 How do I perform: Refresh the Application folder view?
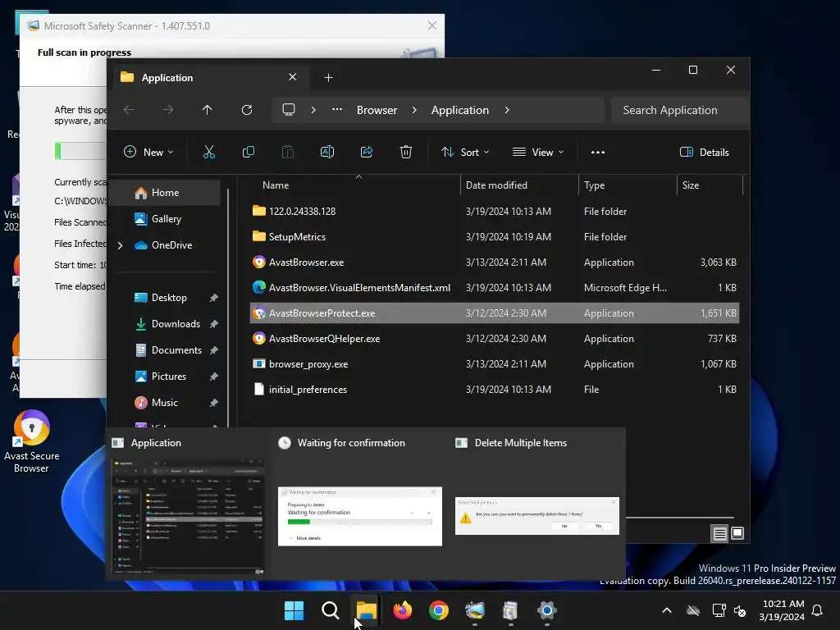(247, 110)
